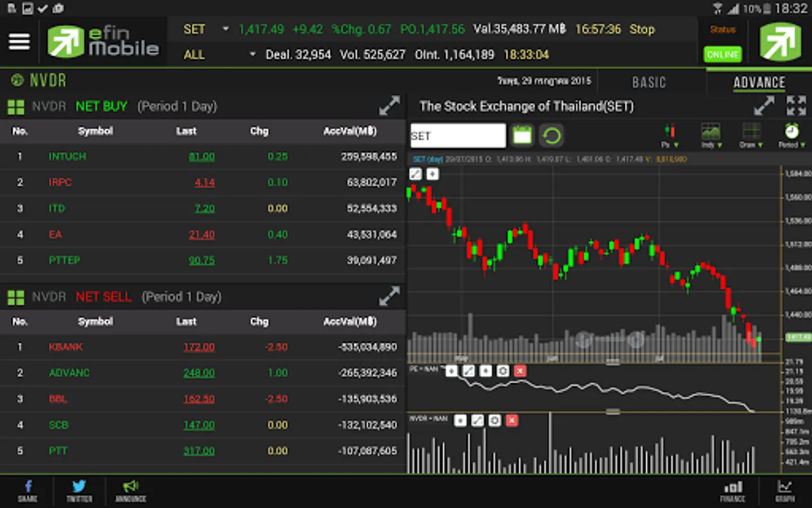Screen dimensions: 812x508
Task: Open the Draw tools dropdown
Action: (751, 135)
